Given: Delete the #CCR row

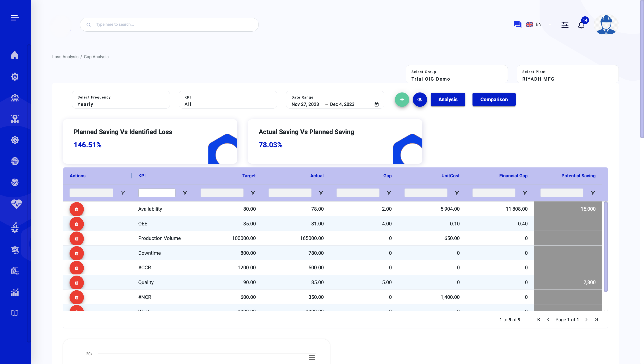Looking at the screenshot, I should point(76,268).
